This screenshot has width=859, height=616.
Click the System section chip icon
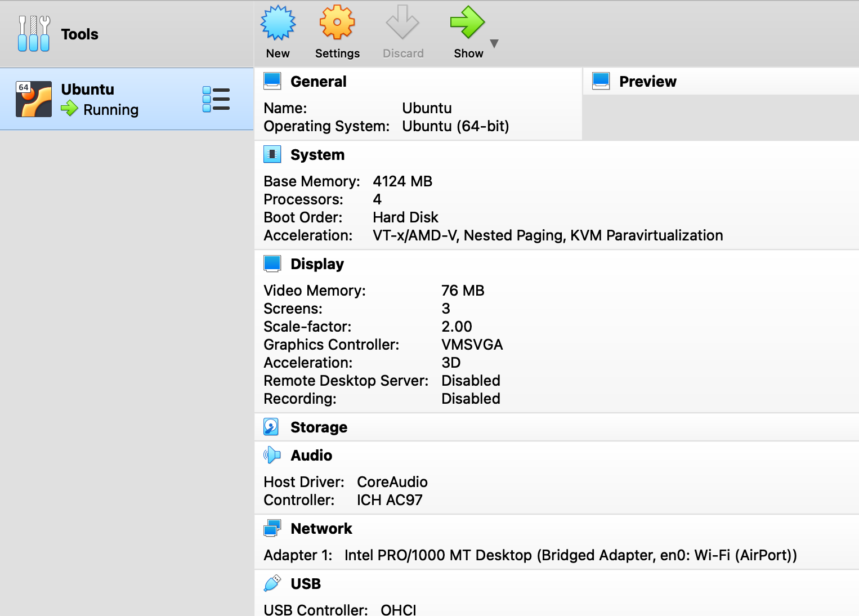click(272, 154)
